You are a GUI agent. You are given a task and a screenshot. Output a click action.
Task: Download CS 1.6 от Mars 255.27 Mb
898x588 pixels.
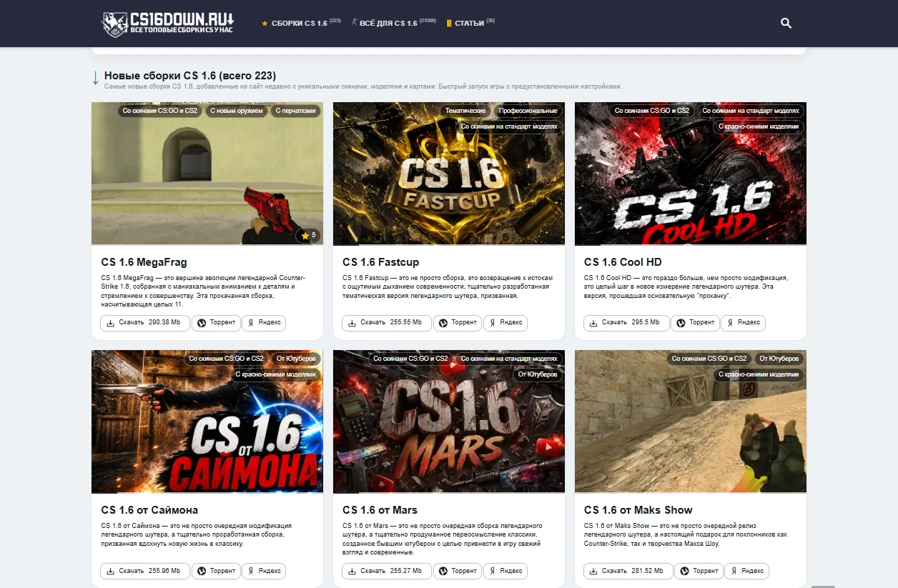pos(387,572)
